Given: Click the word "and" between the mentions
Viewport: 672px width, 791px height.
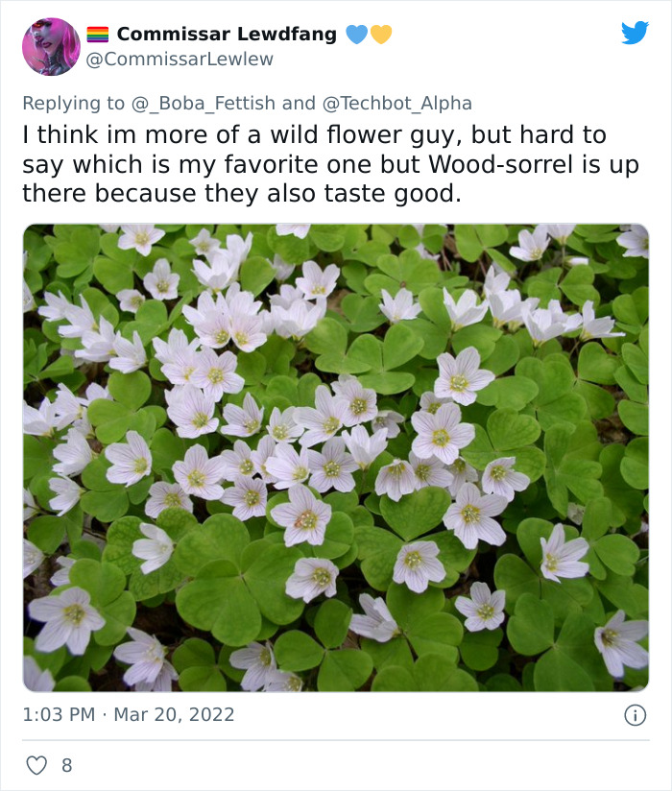Looking at the screenshot, I should (x=299, y=103).
